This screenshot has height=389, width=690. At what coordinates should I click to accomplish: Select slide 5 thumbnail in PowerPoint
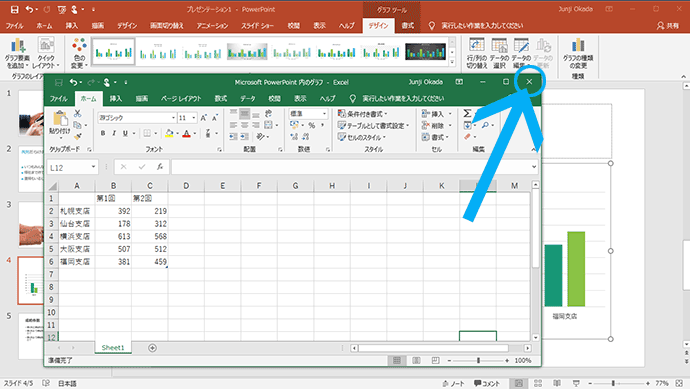[31, 335]
